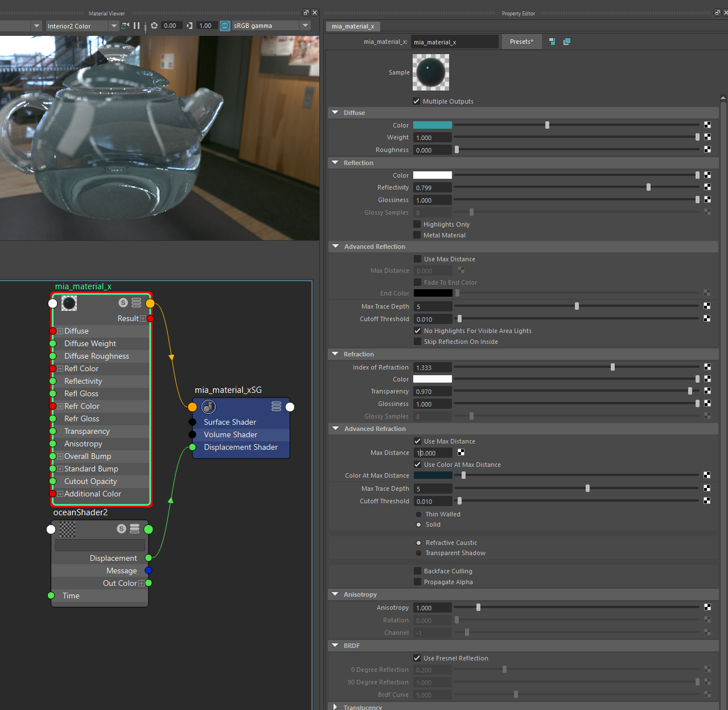The image size is (728, 710).
Task: Open the Interior2 Color environment dropdown
Action: [114, 26]
